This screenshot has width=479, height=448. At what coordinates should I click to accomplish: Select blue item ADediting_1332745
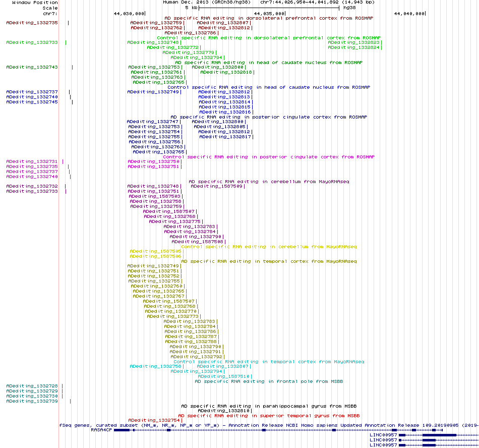click(32, 102)
